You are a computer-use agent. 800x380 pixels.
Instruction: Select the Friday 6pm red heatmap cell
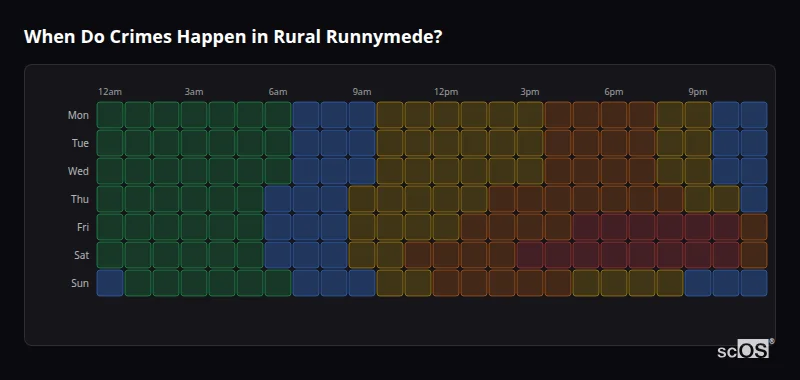click(x=614, y=227)
